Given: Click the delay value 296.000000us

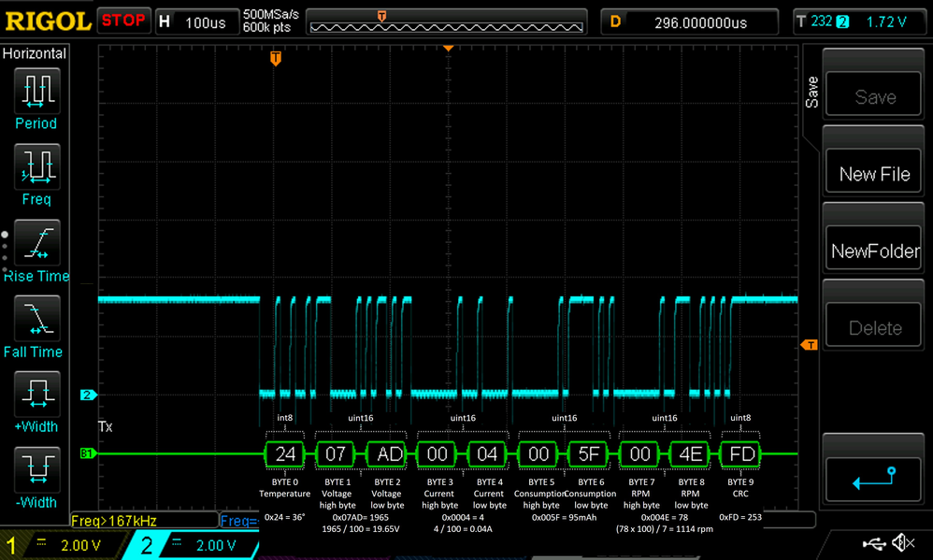Looking at the screenshot, I should [700, 22].
